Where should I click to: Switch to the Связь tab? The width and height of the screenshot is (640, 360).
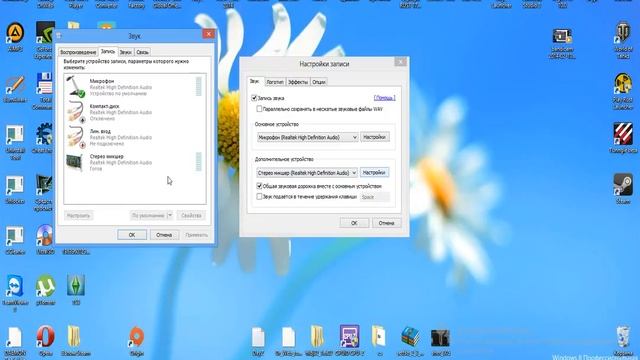click(142, 52)
